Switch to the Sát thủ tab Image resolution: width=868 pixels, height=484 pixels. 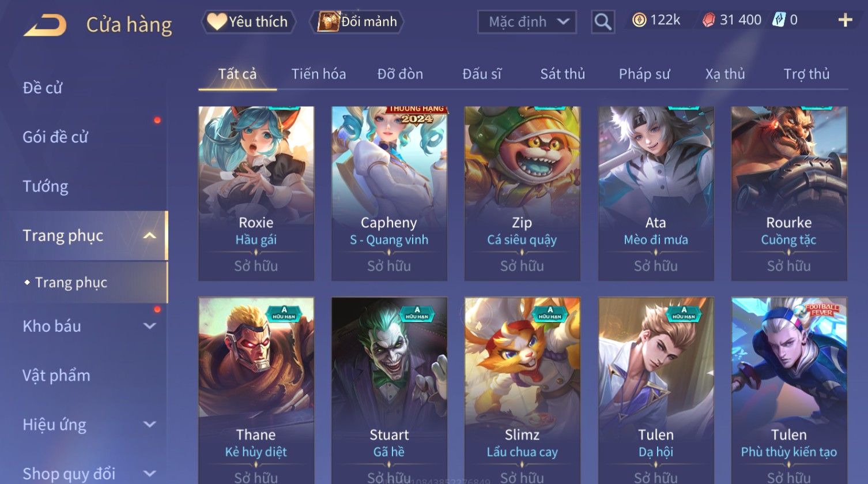[563, 74]
